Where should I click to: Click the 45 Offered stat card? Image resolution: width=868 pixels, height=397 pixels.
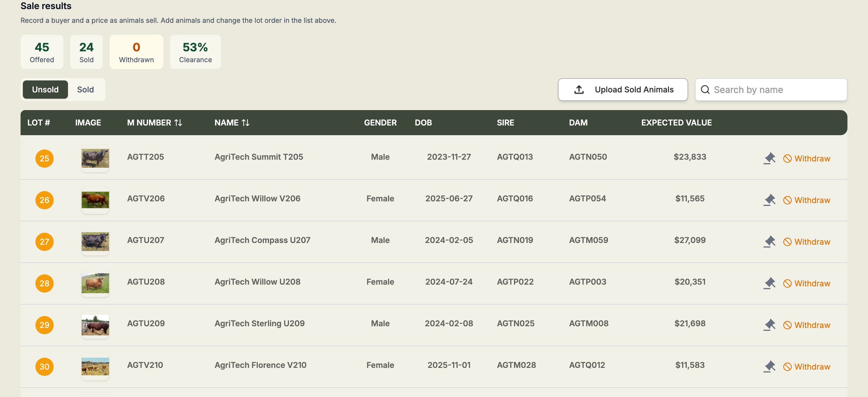coord(42,52)
